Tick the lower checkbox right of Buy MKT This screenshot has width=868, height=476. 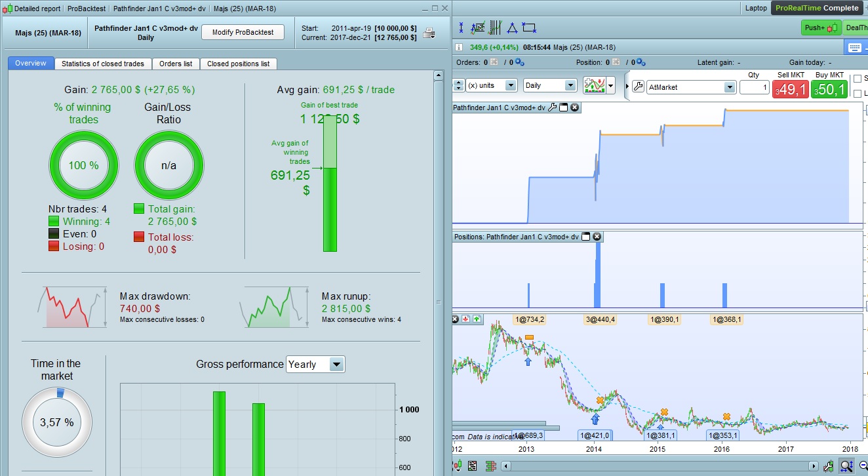click(857, 94)
